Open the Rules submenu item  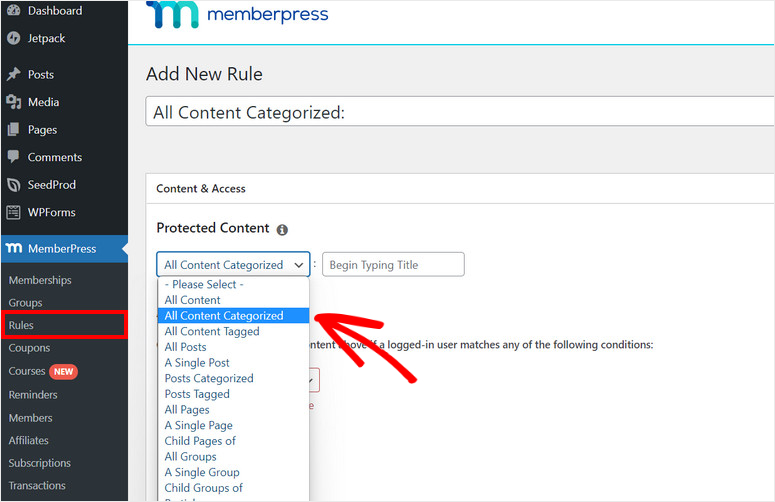22,325
